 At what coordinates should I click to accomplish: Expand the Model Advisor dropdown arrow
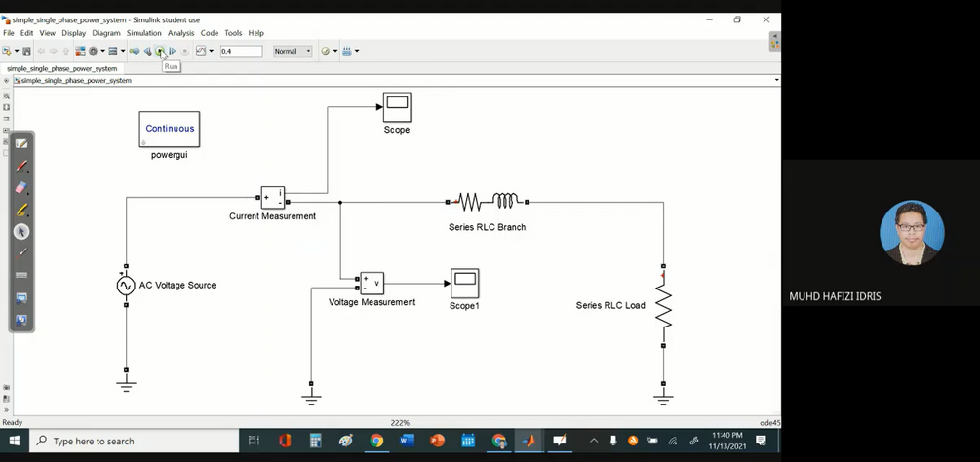335,52
